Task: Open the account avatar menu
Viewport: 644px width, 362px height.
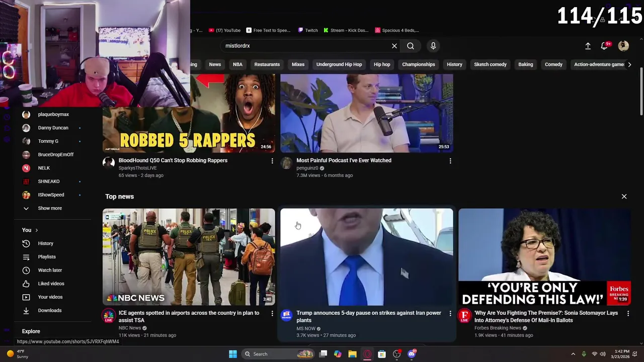Action: pos(623,46)
